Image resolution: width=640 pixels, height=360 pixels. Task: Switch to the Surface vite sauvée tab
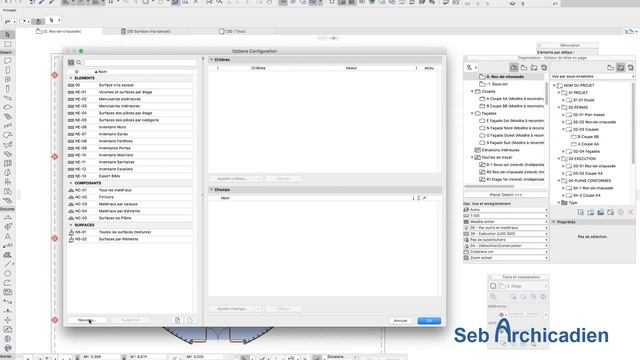click(x=146, y=31)
